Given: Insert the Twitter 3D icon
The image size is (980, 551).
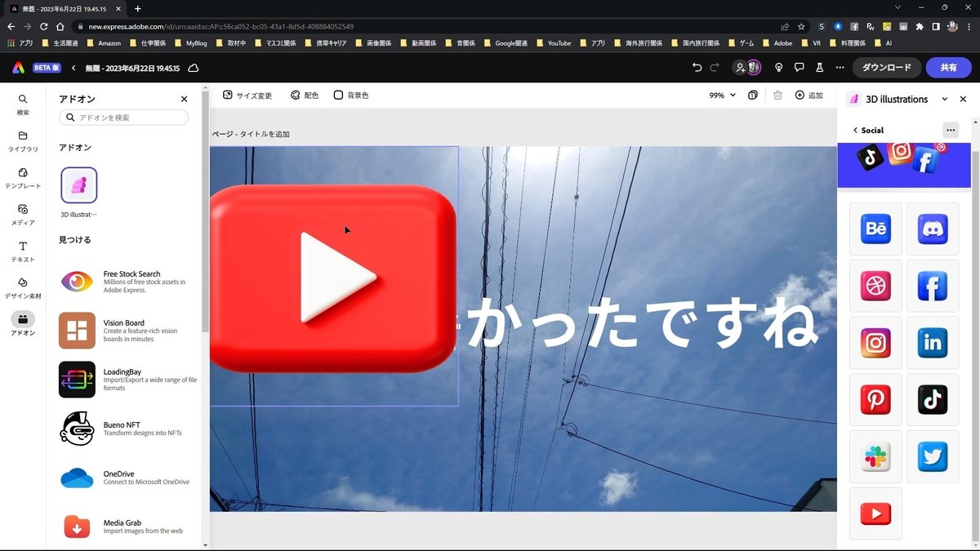Looking at the screenshot, I should (933, 457).
